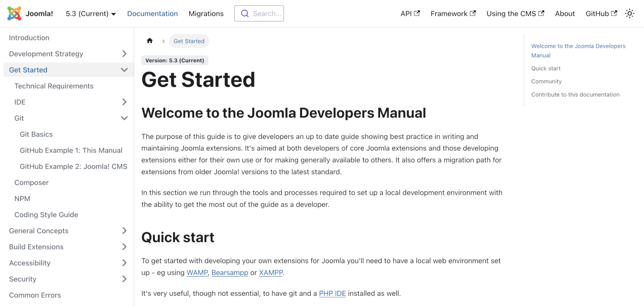Open the Bearsampp link

[230, 273]
